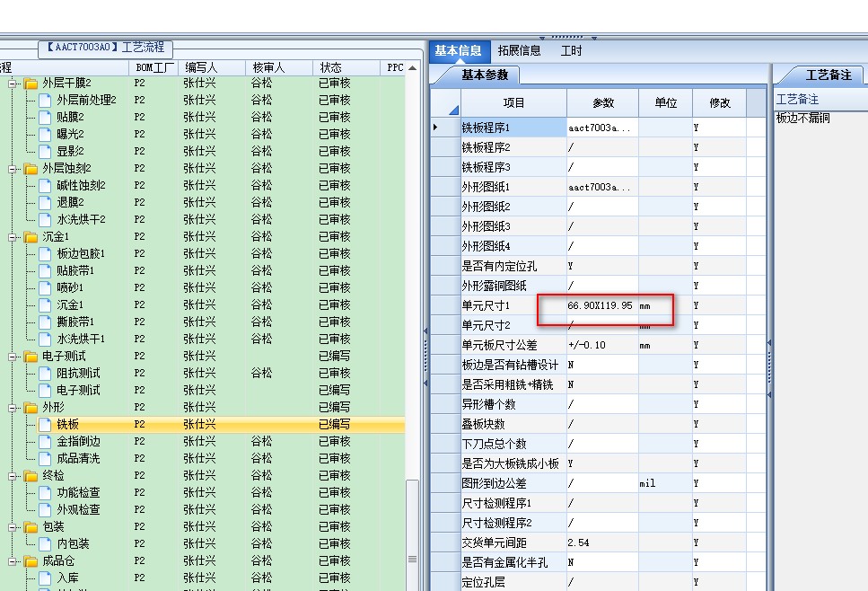Click the 单位 column header

click(665, 103)
